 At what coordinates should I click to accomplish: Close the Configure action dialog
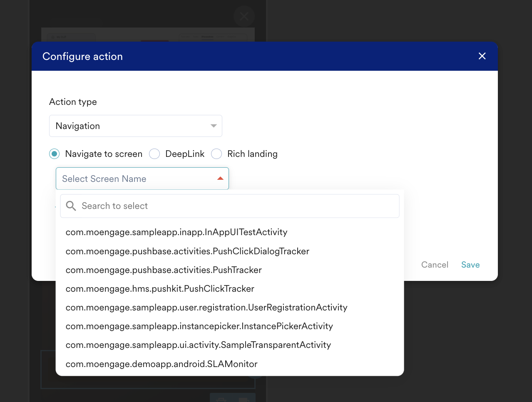(482, 56)
